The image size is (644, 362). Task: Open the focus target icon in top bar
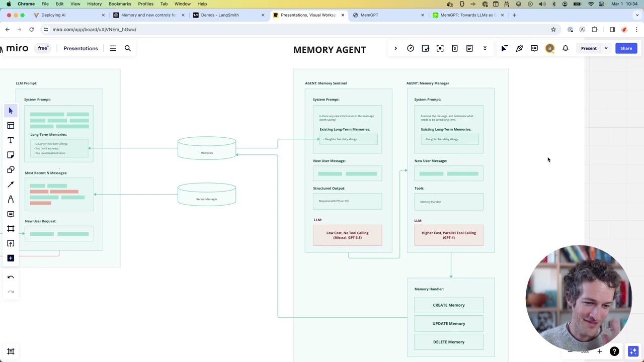pyautogui.click(x=440, y=48)
